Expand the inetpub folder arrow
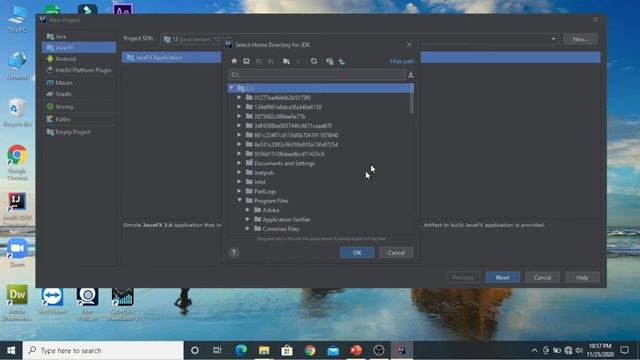 tap(240, 172)
